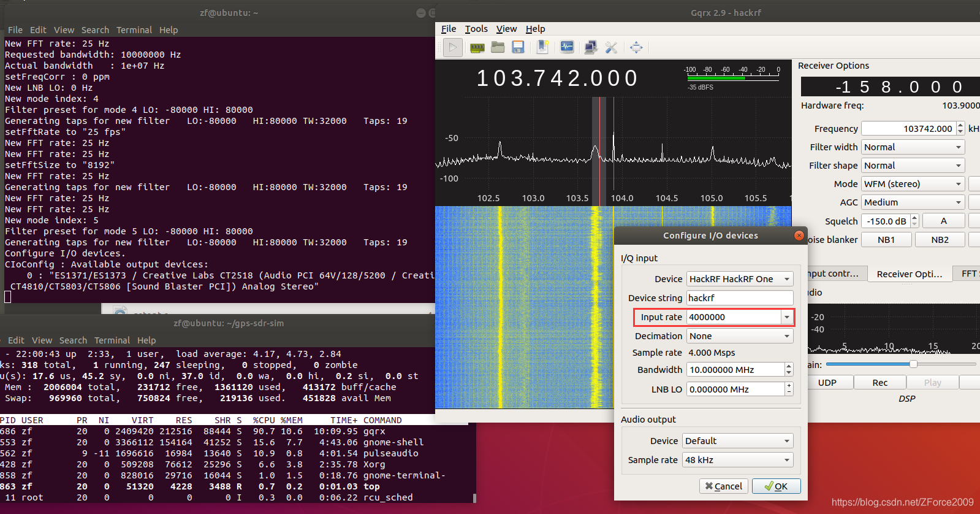The width and height of the screenshot is (980, 514).
Task: Open the Help menu in Gqrx
Action: pos(535,29)
